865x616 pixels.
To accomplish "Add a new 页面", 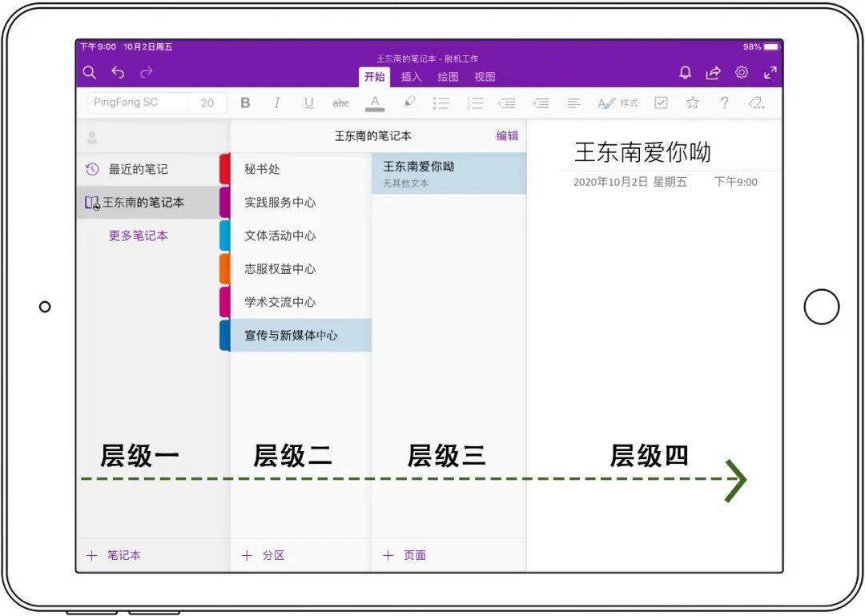I will tap(404, 555).
